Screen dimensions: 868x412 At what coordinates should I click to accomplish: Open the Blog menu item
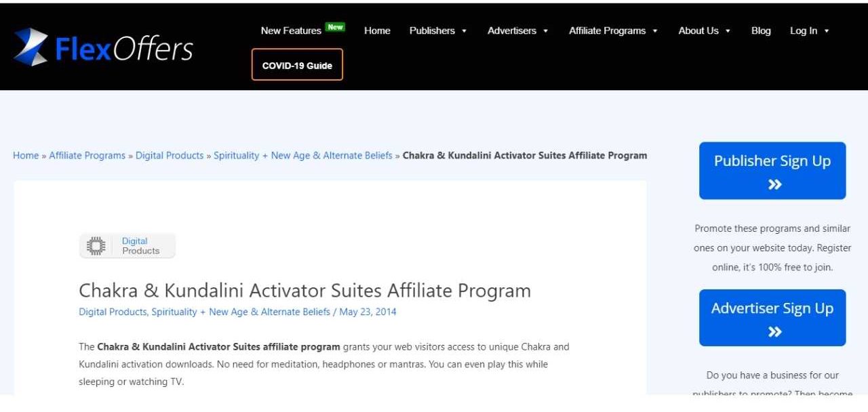761,30
